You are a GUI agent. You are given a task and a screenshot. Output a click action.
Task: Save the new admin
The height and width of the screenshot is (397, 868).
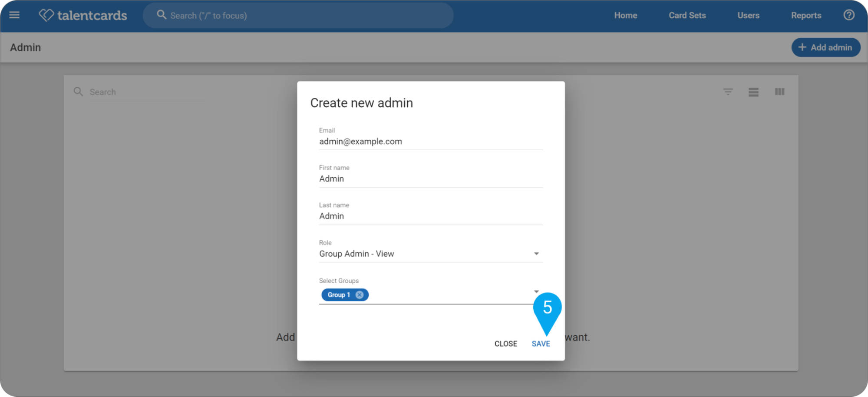(541, 344)
